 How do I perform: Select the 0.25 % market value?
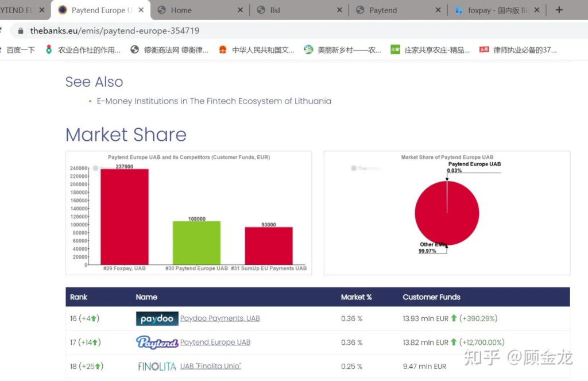(352, 367)
